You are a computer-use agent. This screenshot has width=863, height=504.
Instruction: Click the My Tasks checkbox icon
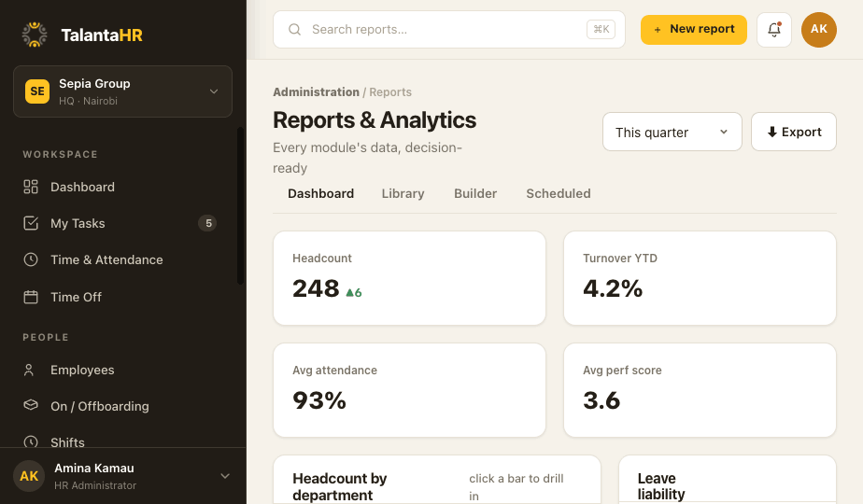[31, 223]
